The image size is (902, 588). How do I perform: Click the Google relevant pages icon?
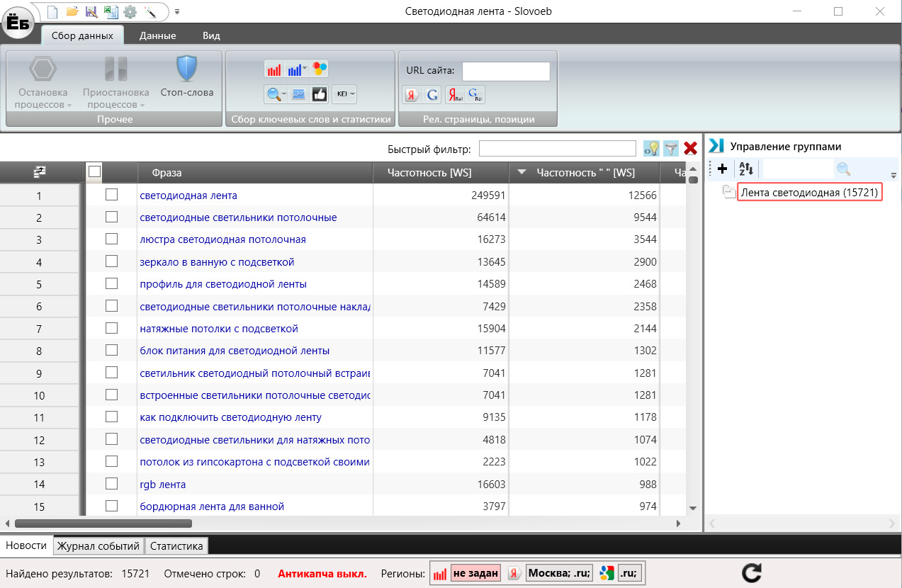432,95
